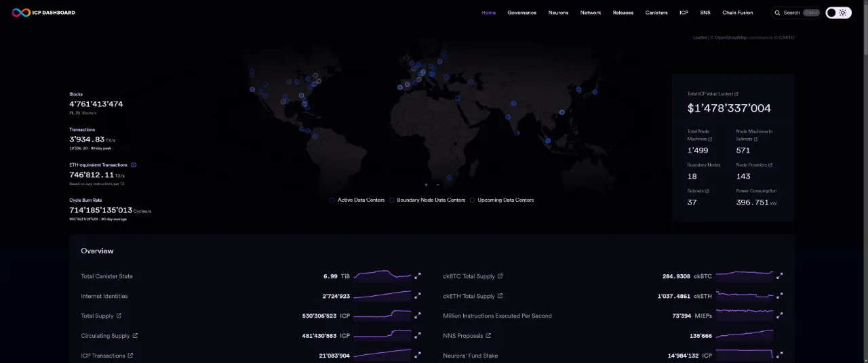Open the SNS nav item
The image size is (868, 363).
(x=705, y=12)
